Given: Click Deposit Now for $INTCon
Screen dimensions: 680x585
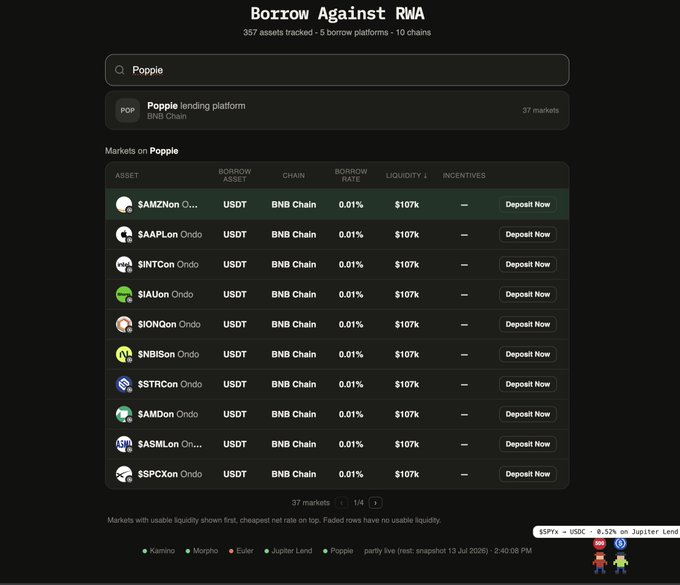Looking at the screenshot, I should 528,264.
